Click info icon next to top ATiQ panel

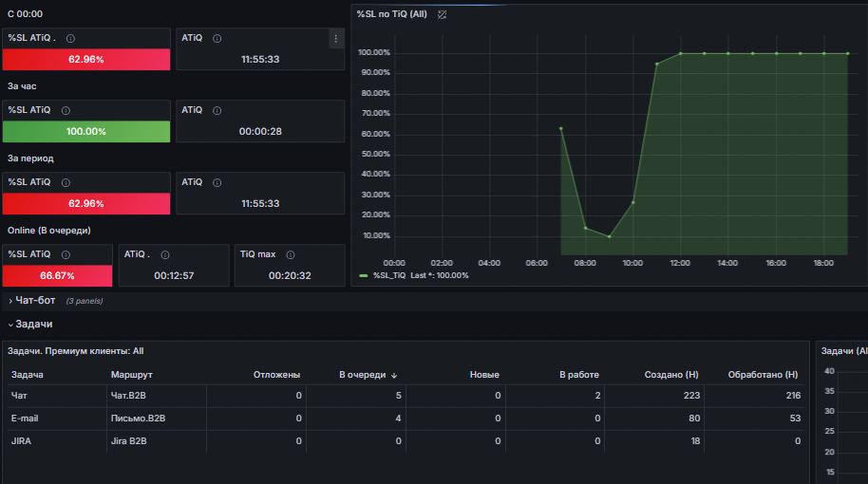pyautogui.click(x=217, y=38)
